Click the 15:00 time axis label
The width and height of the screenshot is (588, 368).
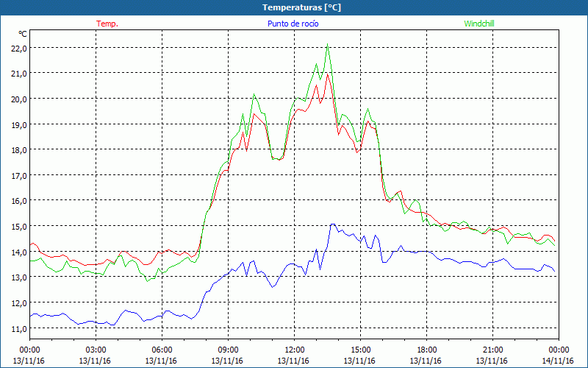coord(360,350)
